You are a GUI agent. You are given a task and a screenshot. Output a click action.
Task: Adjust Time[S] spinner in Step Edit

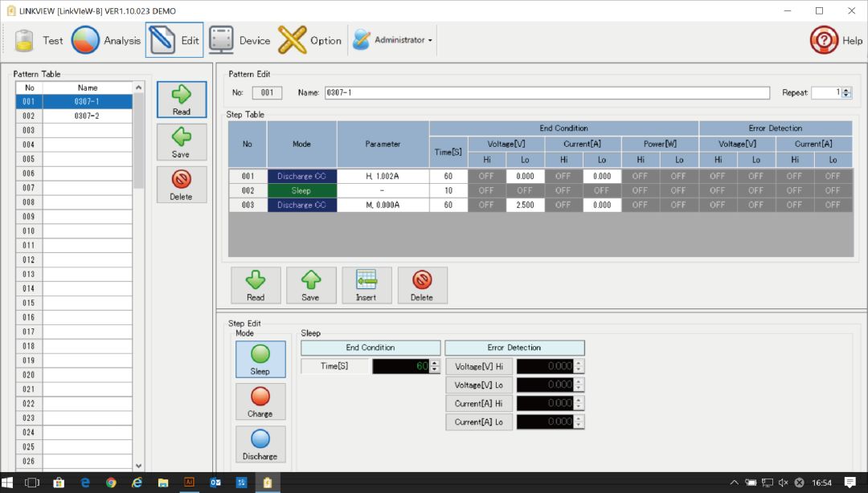[435, 366]
